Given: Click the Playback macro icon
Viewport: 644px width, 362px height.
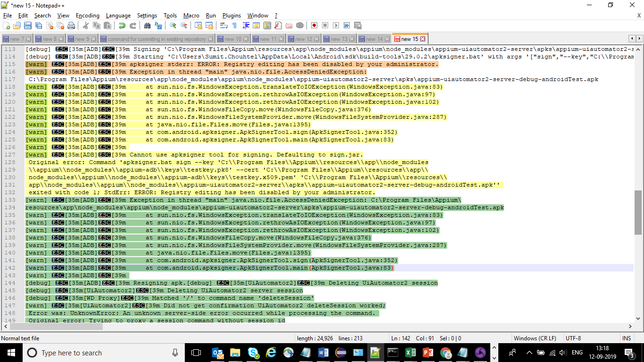Looking at the screenshot, I should (336, 25).
